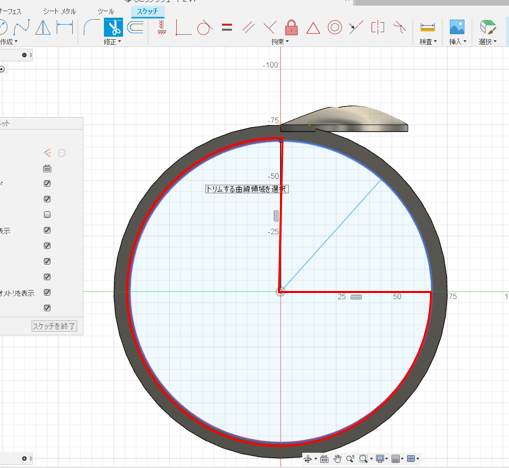Uncheck the bottom-most palette checkbox
Image resolution: width=509 pixels, height=468 pixels.
47,308
